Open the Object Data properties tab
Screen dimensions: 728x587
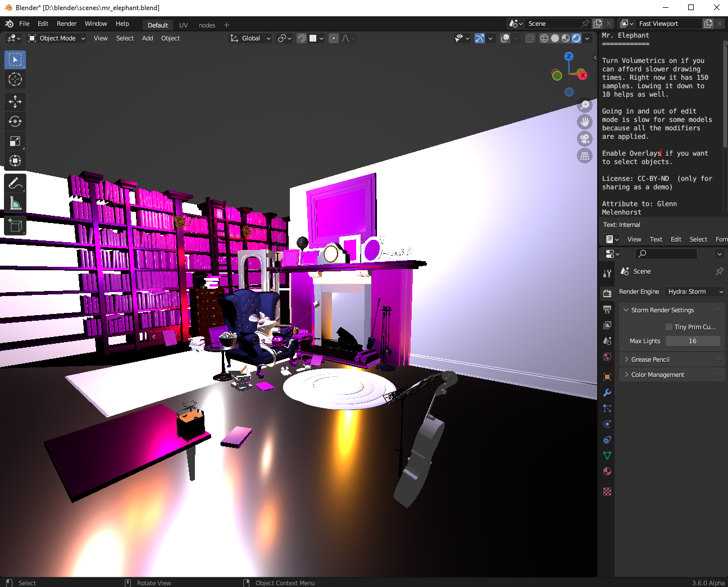point(607,456)
